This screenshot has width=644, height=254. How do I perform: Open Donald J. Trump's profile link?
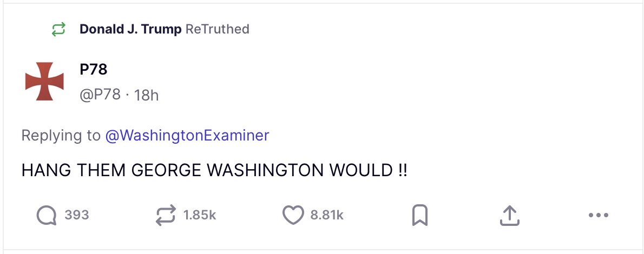click(x=130, y=29)
